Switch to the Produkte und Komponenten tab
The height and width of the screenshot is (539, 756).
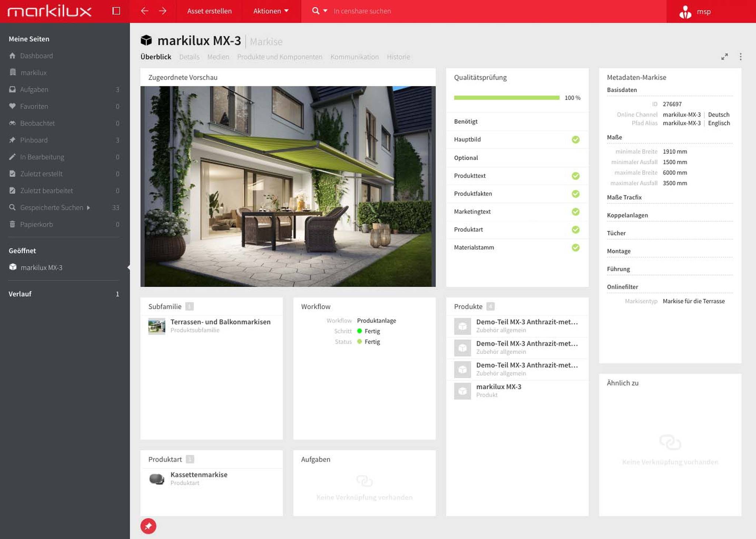tap(279, 57)
